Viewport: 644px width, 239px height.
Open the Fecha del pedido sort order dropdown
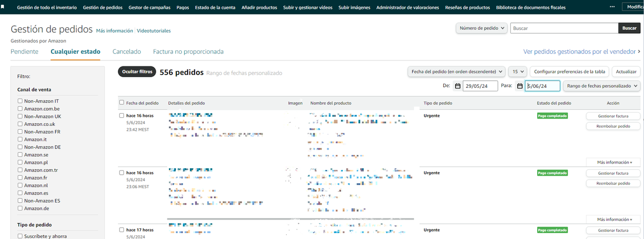pos(456,71)
